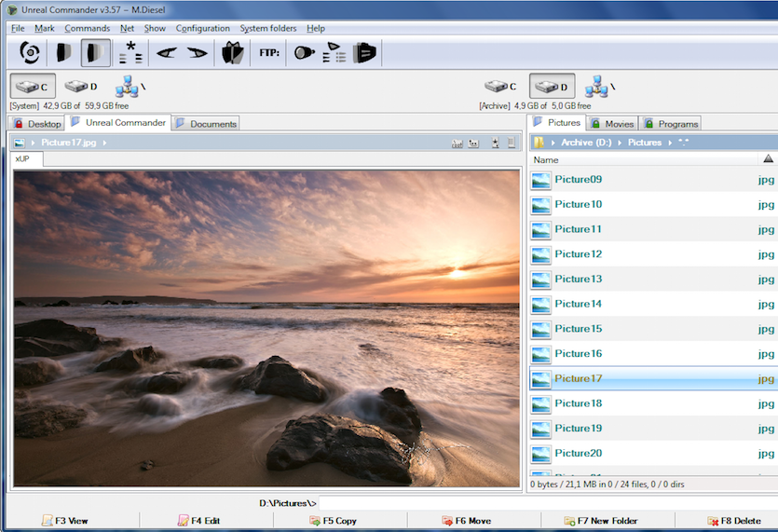Screen dimensions: 778x532
Task: Switch to the Documents tab
Action: pyautogui.click(x=206, y=124)
